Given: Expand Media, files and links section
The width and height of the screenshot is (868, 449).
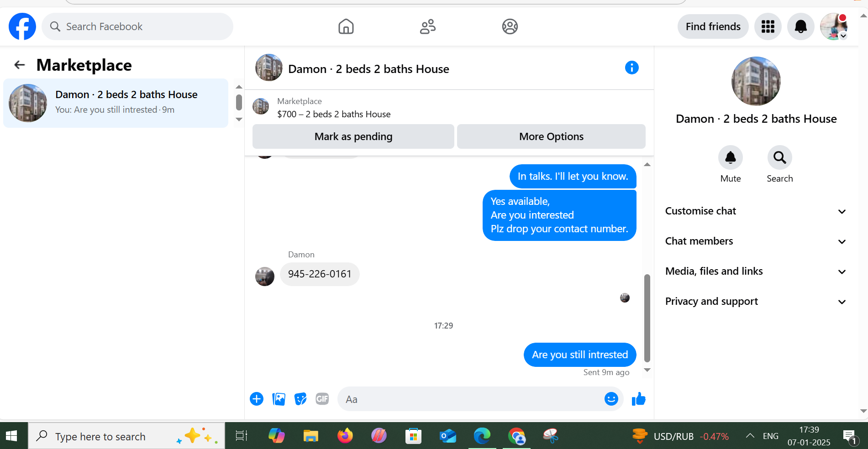Looking at the screenshot, I should [756, 271].
